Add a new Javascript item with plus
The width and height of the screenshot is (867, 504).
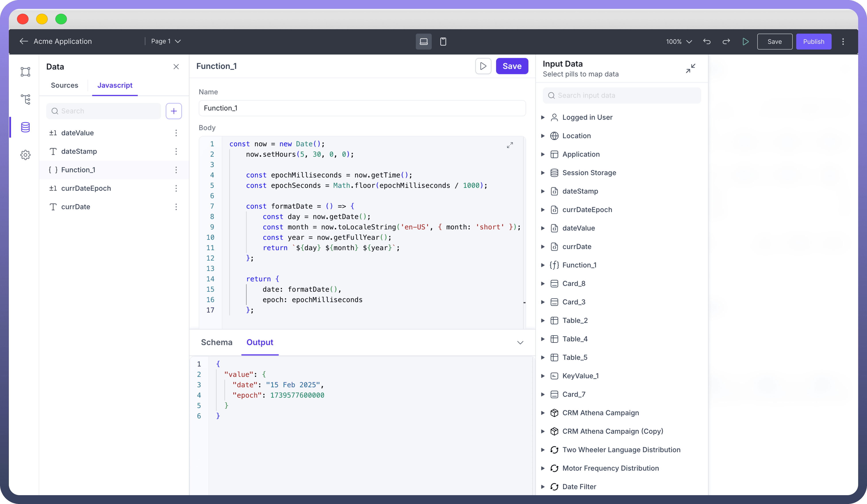click(x=174, y=111)
